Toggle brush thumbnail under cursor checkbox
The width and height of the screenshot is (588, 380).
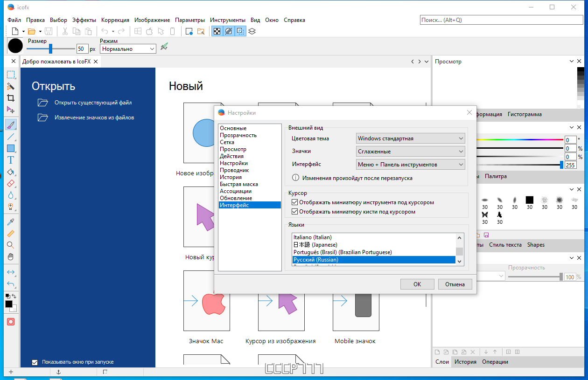click(x=294, y=212)
